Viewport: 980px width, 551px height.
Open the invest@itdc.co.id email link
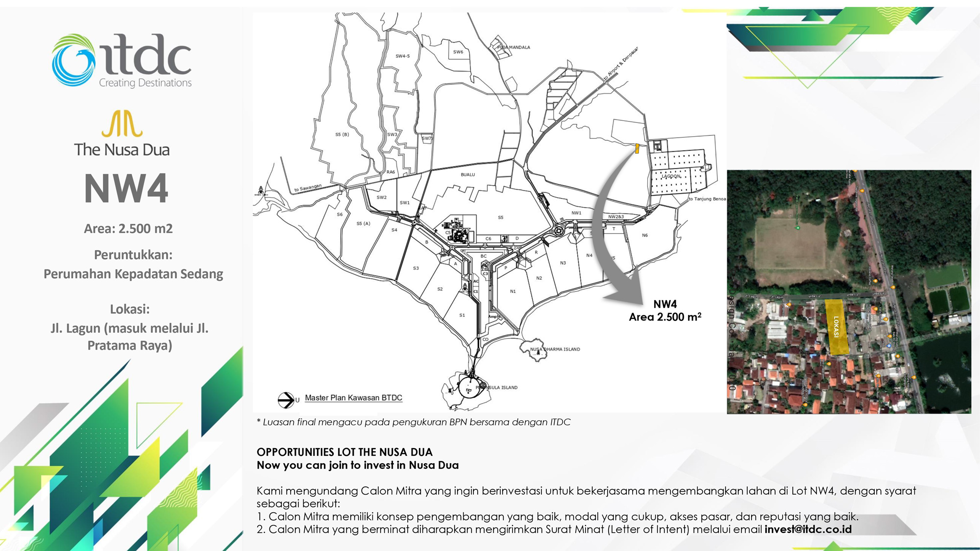click(x=808, y=529)
